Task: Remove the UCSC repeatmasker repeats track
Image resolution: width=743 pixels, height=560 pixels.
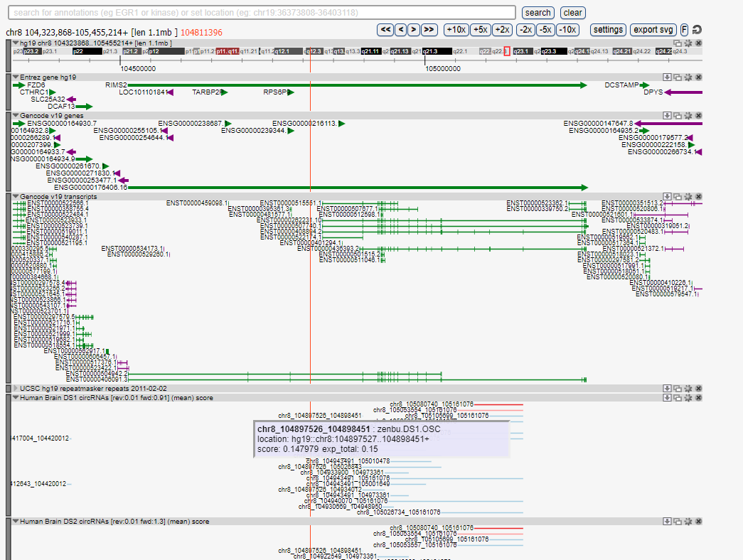Action: (698, 389)
